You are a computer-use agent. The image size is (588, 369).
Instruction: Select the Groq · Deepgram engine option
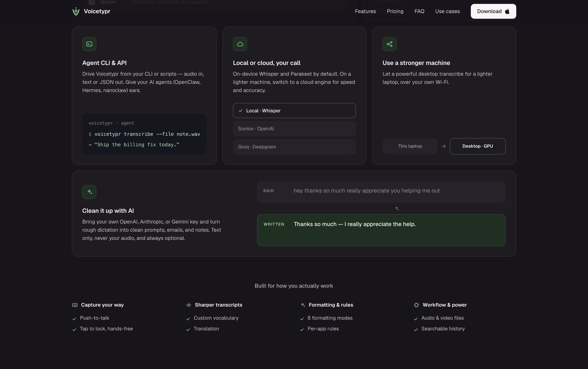(294, 147)
